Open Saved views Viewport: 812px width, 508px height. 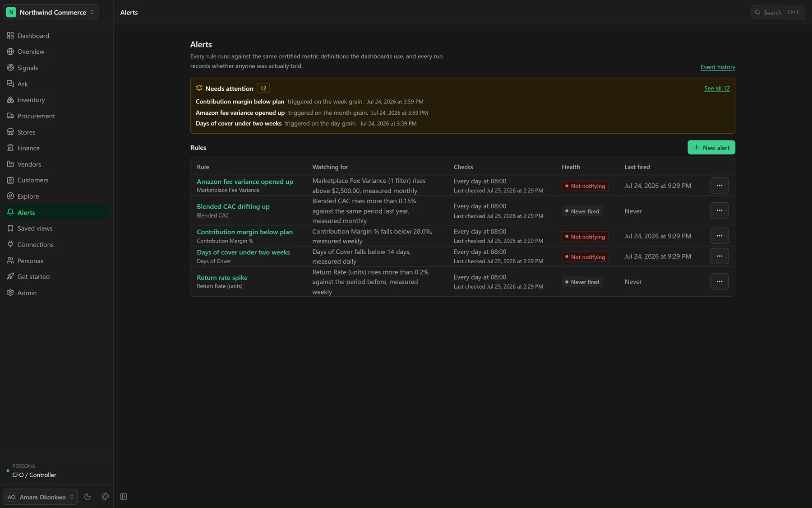click(56, 228)
